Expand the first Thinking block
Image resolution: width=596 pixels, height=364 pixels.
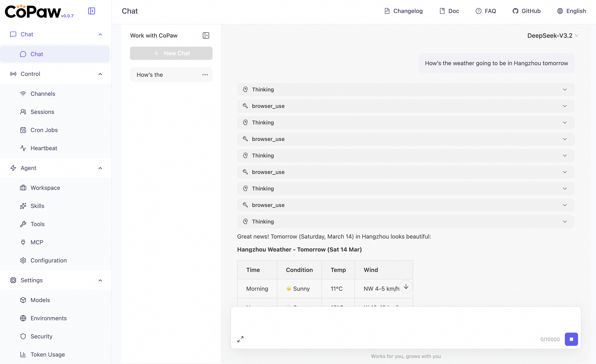point(406,90)
